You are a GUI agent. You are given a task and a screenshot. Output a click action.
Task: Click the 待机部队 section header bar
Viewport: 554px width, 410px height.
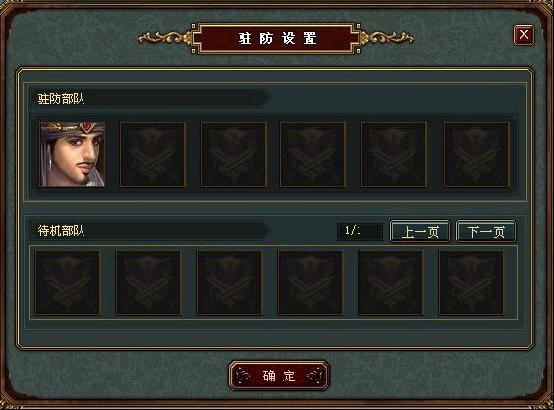point(150,231)
